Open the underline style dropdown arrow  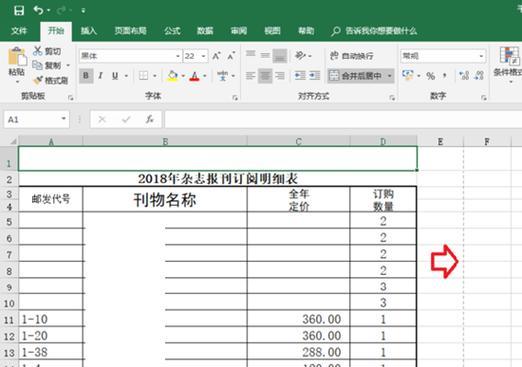click(126, 76)
